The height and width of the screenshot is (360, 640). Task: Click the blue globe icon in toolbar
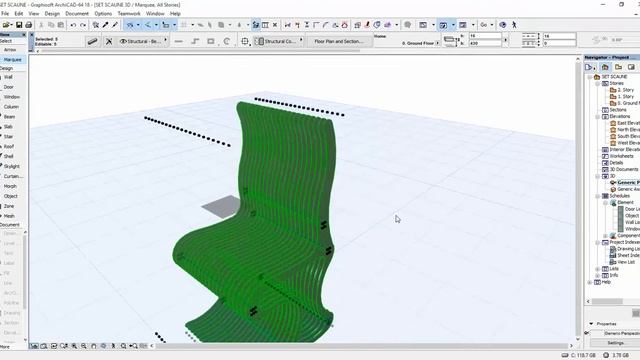tap(503, 25)
